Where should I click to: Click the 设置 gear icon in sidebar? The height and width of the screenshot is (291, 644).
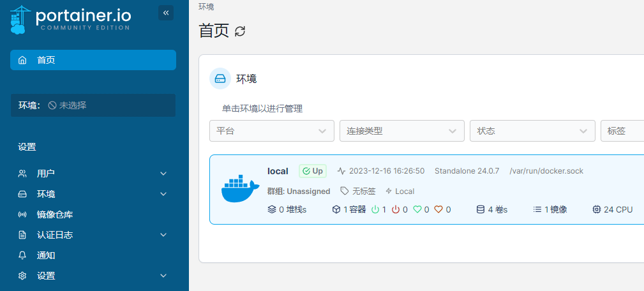[22, 276]
